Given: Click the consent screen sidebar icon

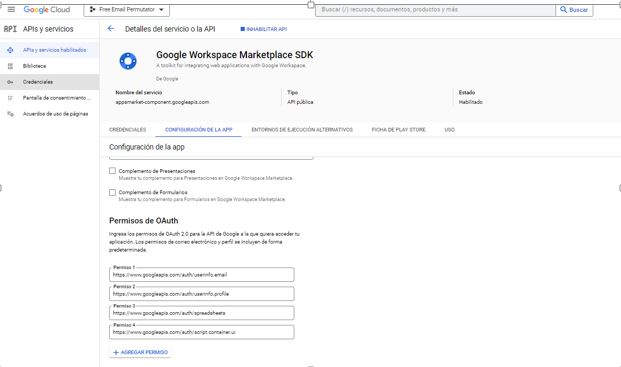Looking at the screenshot, I should (10, 98).
